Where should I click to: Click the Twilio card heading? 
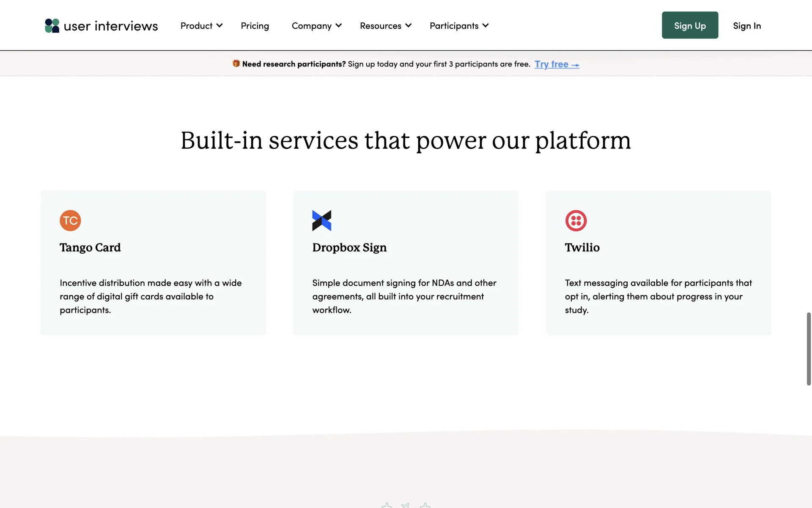pos(582,248)
